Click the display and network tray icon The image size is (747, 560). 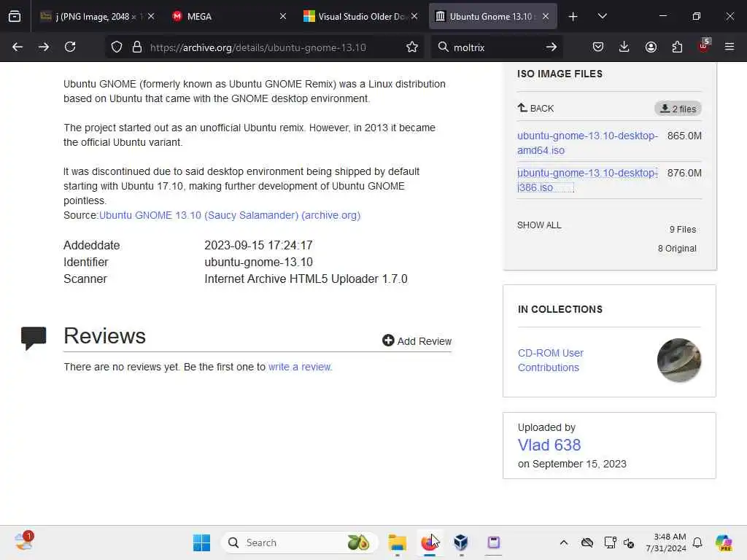(610, 542)
